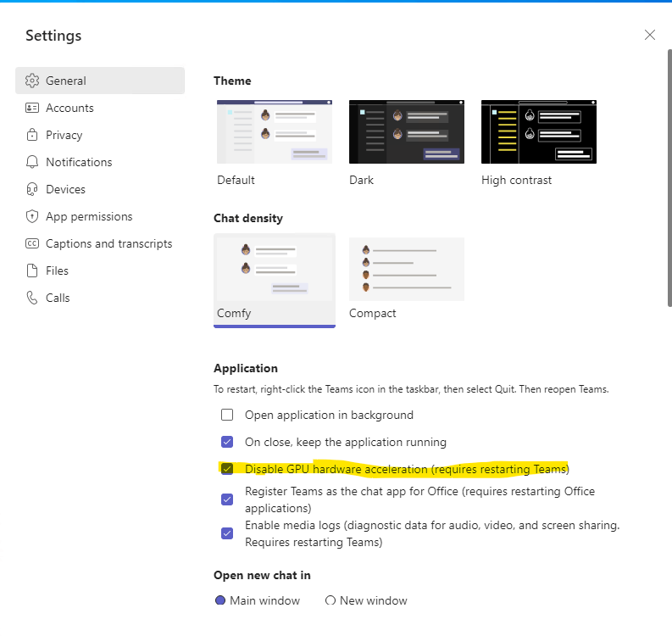Select App permissions in sidebar
The image size is (672, 636).
(x=100, y=216)
